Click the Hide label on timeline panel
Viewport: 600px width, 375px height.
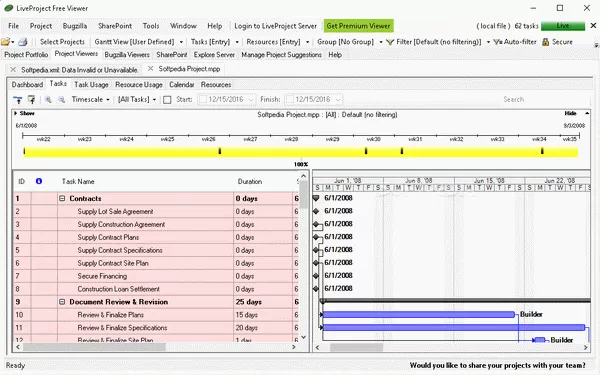[x=570, y=113]
